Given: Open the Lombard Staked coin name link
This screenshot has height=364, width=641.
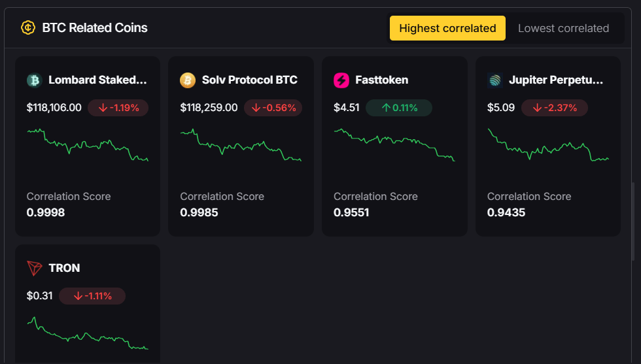Looking at the screenshot, I should pyautogui.click(x=97, y=80).
